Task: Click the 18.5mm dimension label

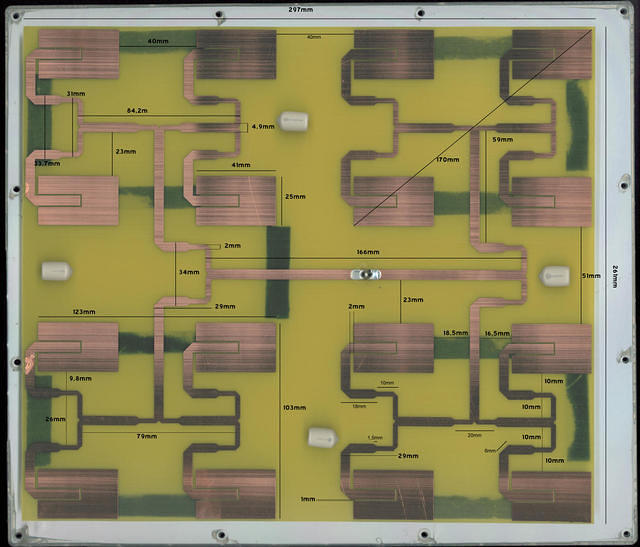Action: coord(456,333)
